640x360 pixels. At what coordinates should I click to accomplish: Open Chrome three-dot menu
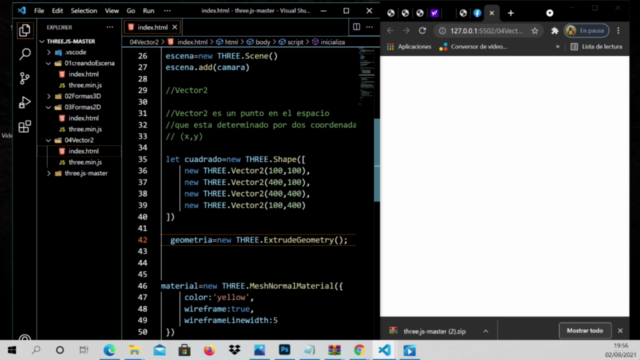tap(618, 31)
